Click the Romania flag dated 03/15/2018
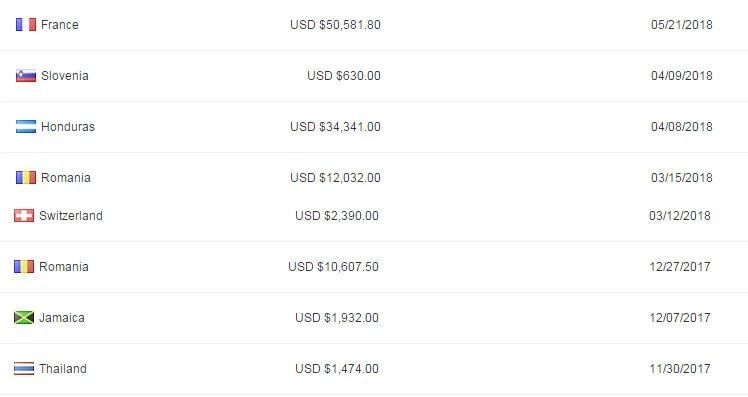The width and height of the screenshot is (748, 397). (26, 178)
